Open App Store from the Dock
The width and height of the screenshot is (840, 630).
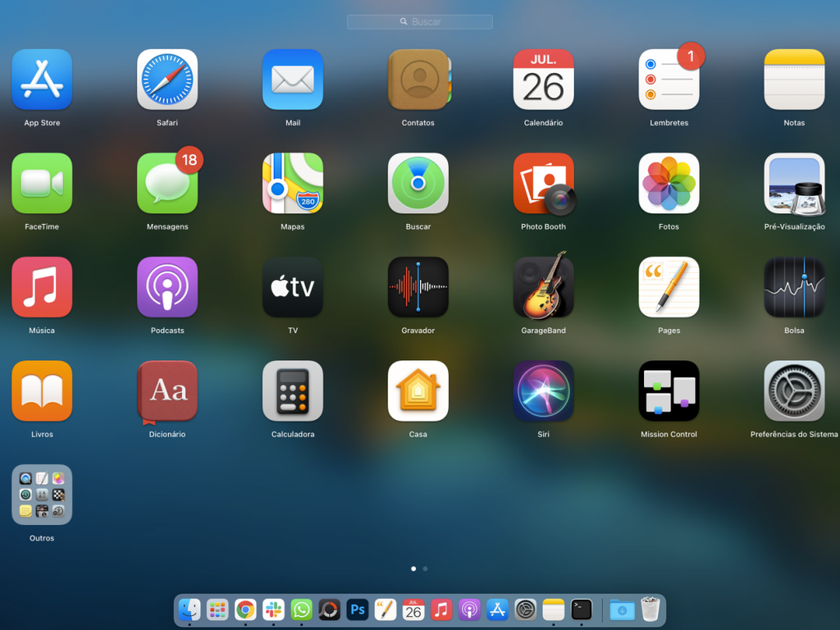click(x=497, y=609)
